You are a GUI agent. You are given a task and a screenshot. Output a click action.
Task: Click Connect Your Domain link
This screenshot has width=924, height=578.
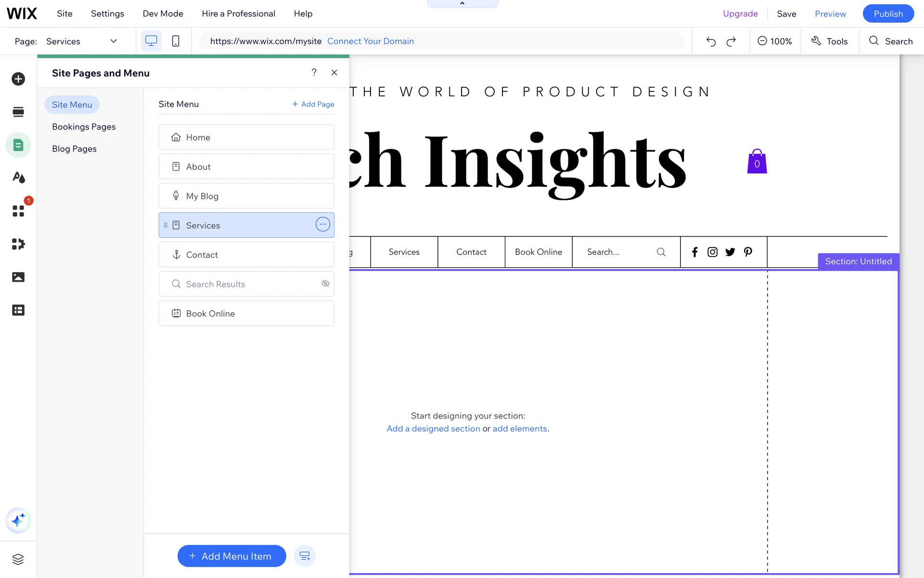(370, 41)
